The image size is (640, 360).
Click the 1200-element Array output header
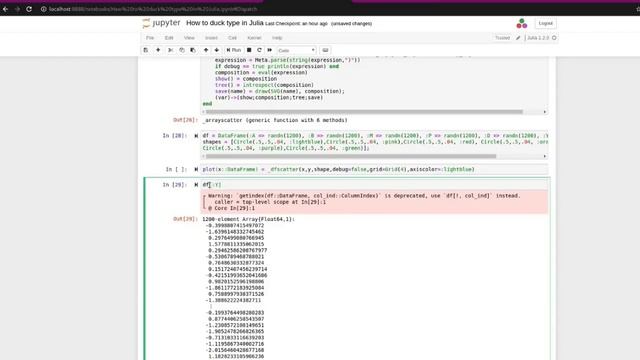pos(248,219)
